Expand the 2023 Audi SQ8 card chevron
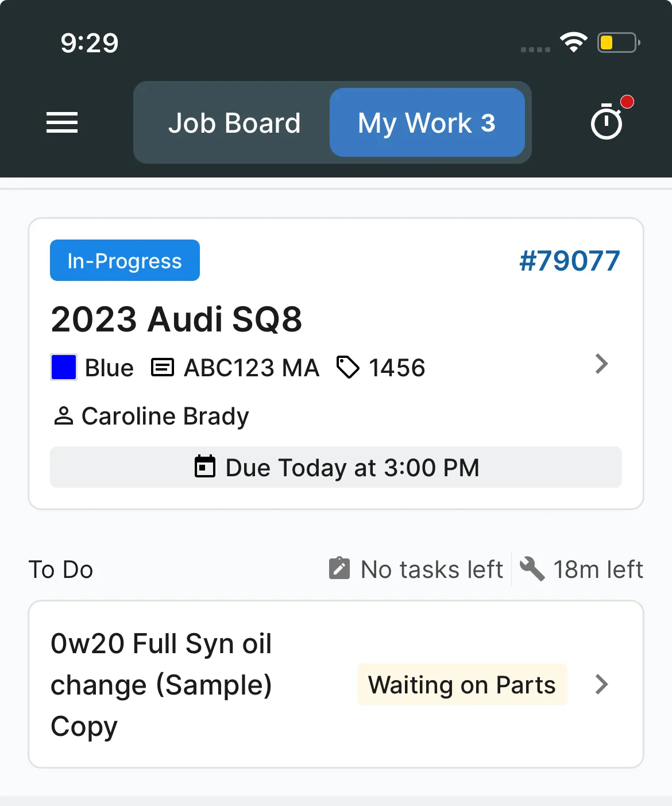 pos(601,364)
